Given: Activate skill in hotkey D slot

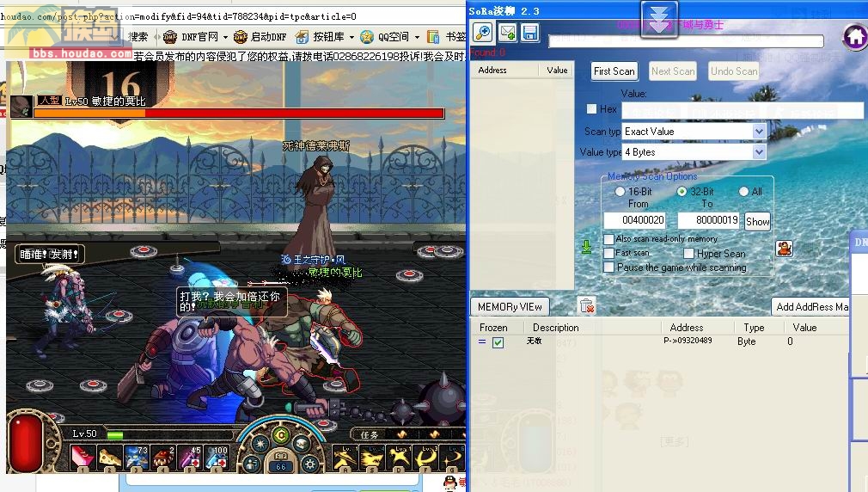Looking at the screenshot, I should pyautogui.click(x=400, y=458).
